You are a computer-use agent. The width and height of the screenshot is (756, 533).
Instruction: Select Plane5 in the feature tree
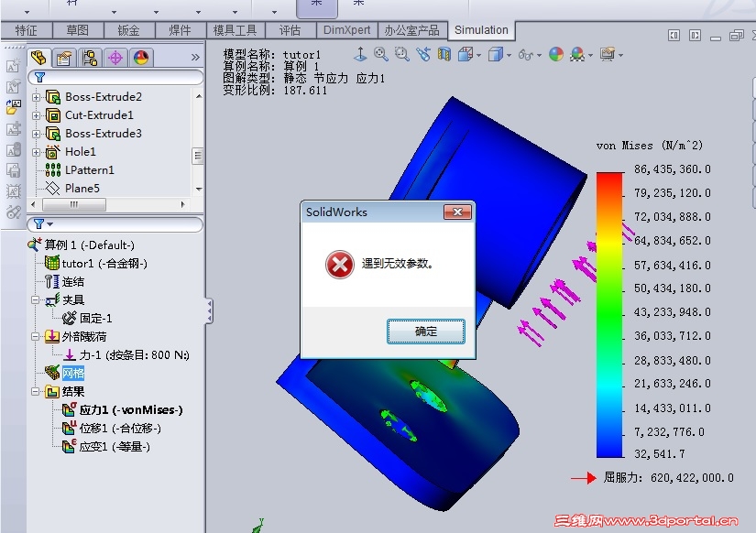82,189
